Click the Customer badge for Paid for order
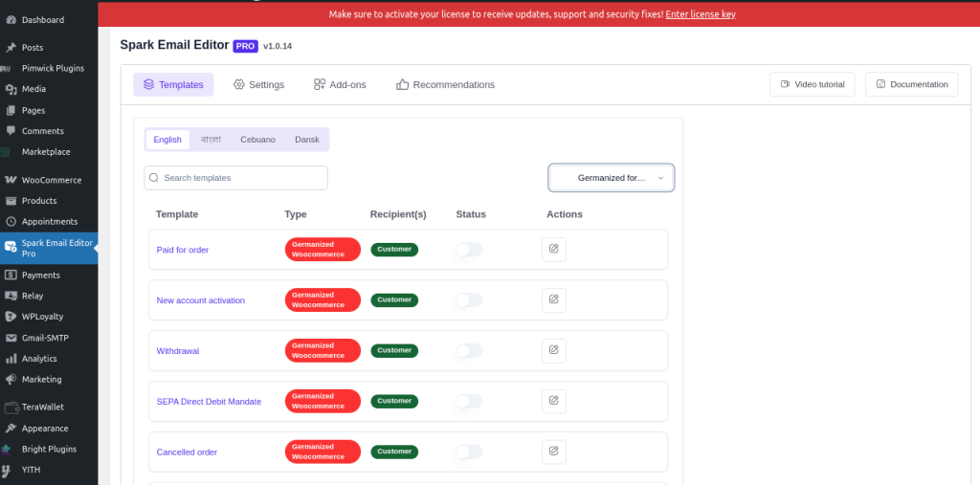 pos(394,250)
